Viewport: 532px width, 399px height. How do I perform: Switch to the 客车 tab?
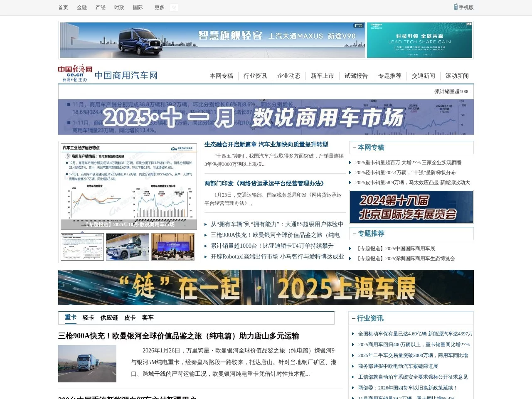click(x=148, y=318)
